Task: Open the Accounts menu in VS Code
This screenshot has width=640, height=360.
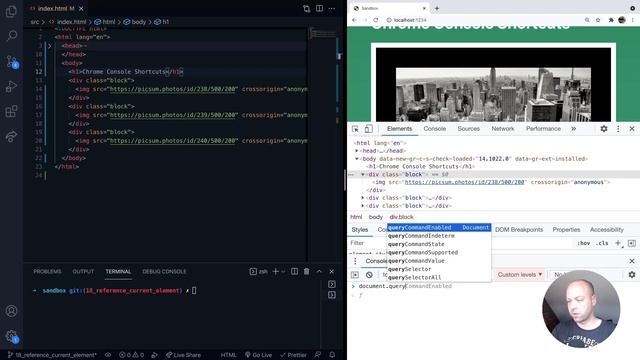Action: pos(11,311)
